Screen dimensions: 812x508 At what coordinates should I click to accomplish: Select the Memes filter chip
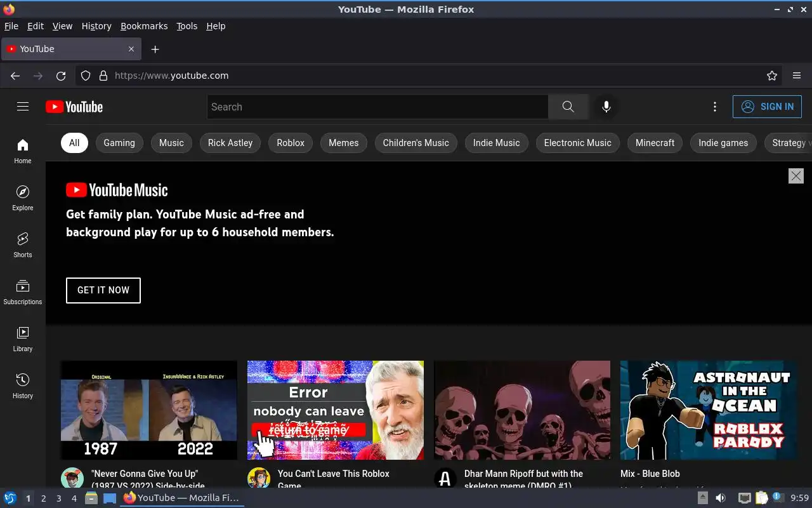(344, 143)
